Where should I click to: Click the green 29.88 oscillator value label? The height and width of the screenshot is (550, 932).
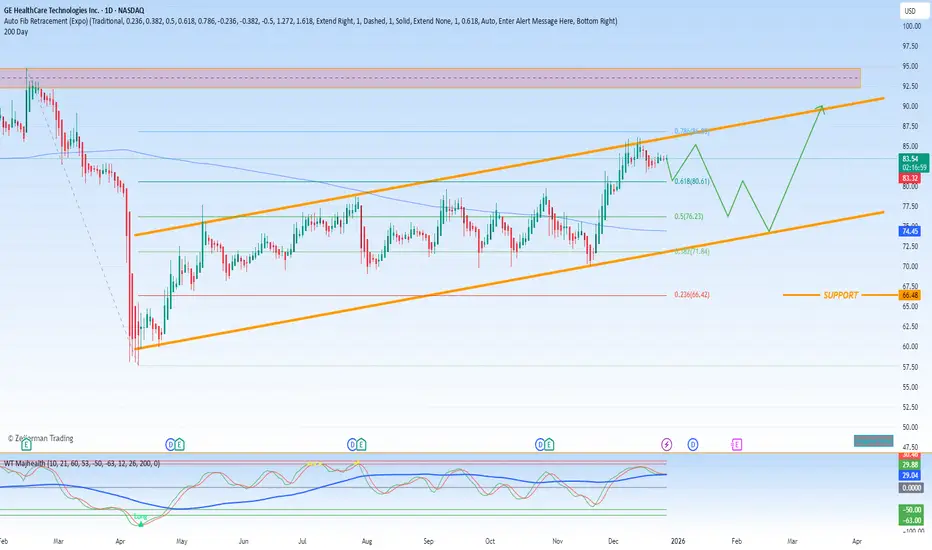point(910,465)
